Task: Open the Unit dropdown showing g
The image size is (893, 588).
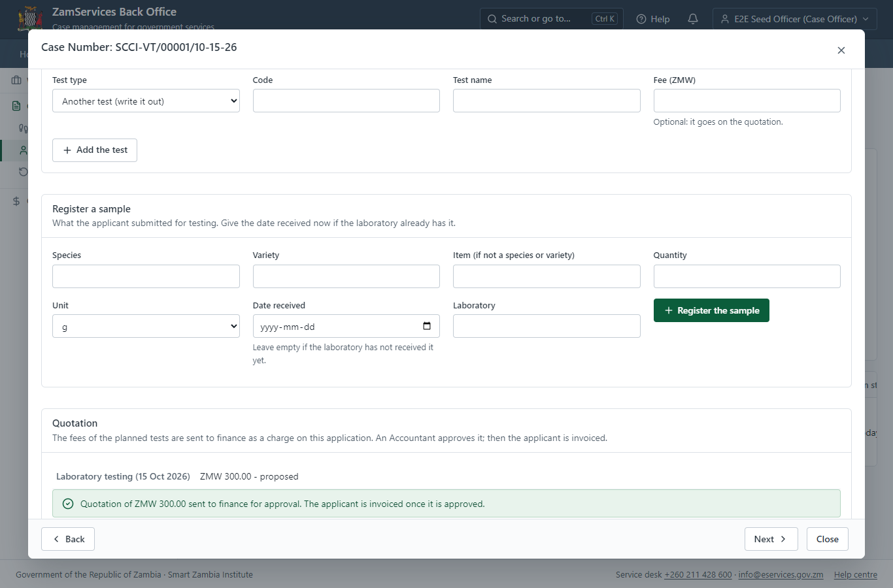Action: pos(146,327)
